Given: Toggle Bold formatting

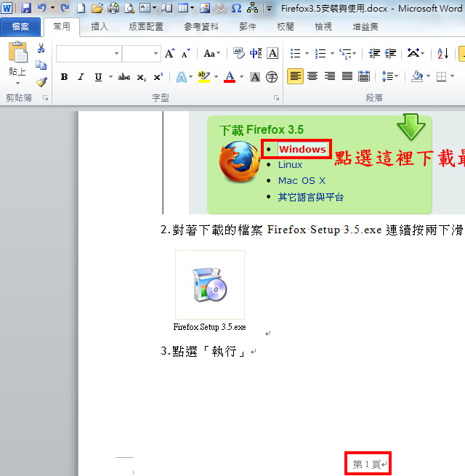Looking at the screenshot, I should click(x=64, y=77).
